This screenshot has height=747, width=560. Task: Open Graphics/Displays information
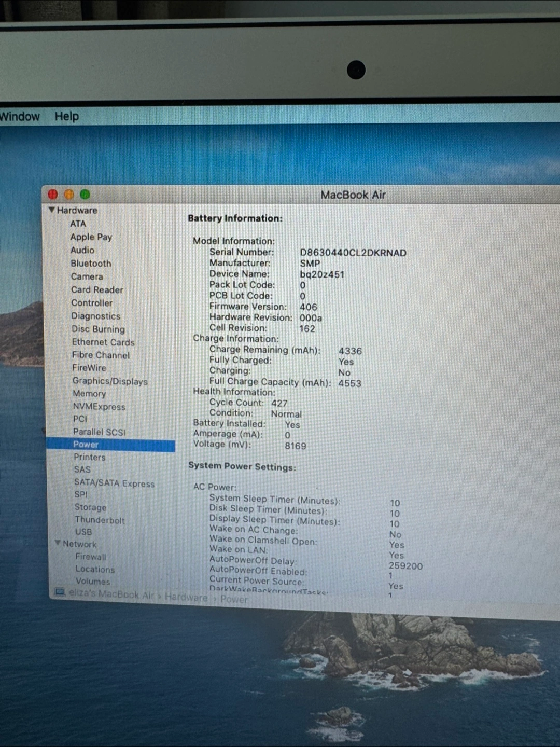pos(110,381)
